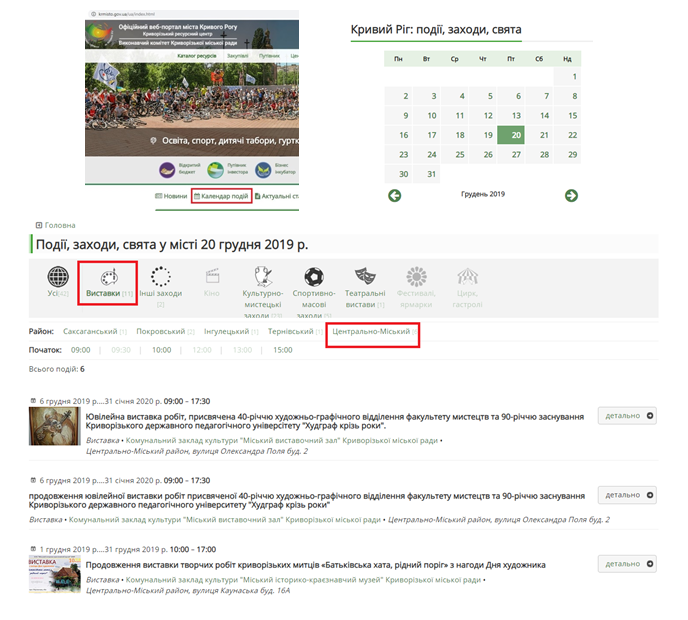Open Каталог ресурсів menu item

pyautogui.click(x=197, y=56)
